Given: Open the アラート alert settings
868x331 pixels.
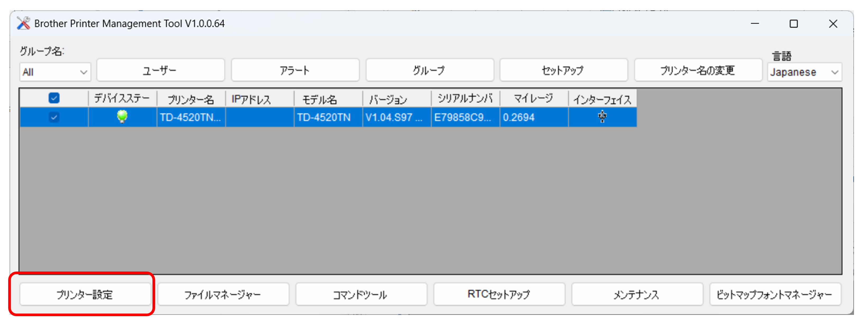Looking at the screenshot, I should click(x=295, y=70).
